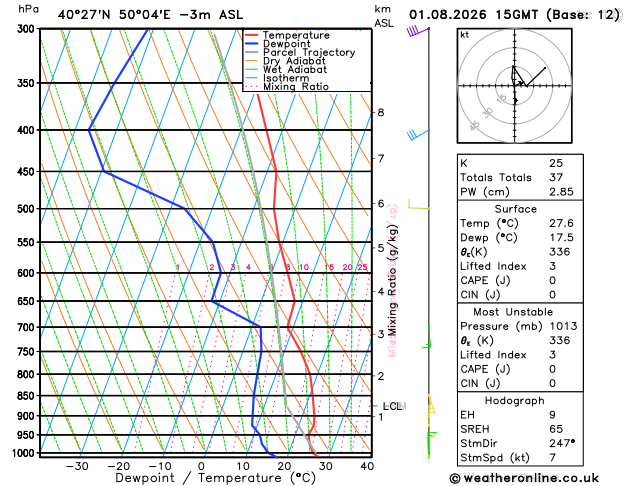The height and width of the screenshot is (486, 629).
Task: Click the EH value 9
Action: 552,415
